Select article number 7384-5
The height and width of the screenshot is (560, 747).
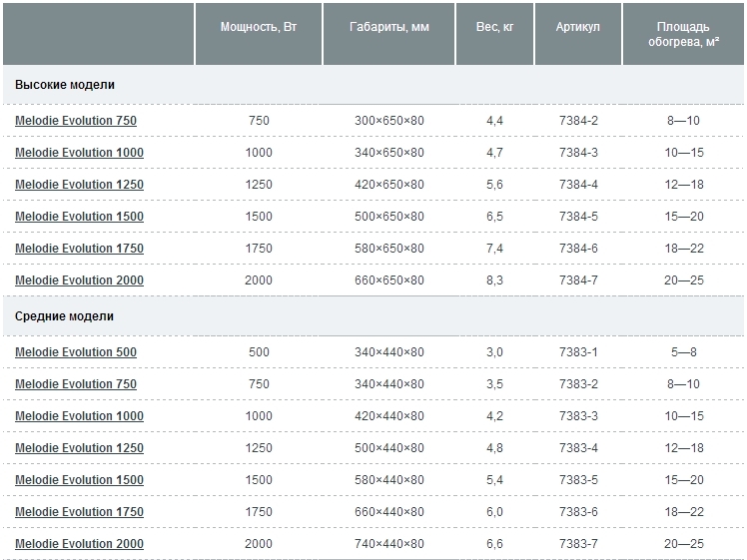coord(578,217)
